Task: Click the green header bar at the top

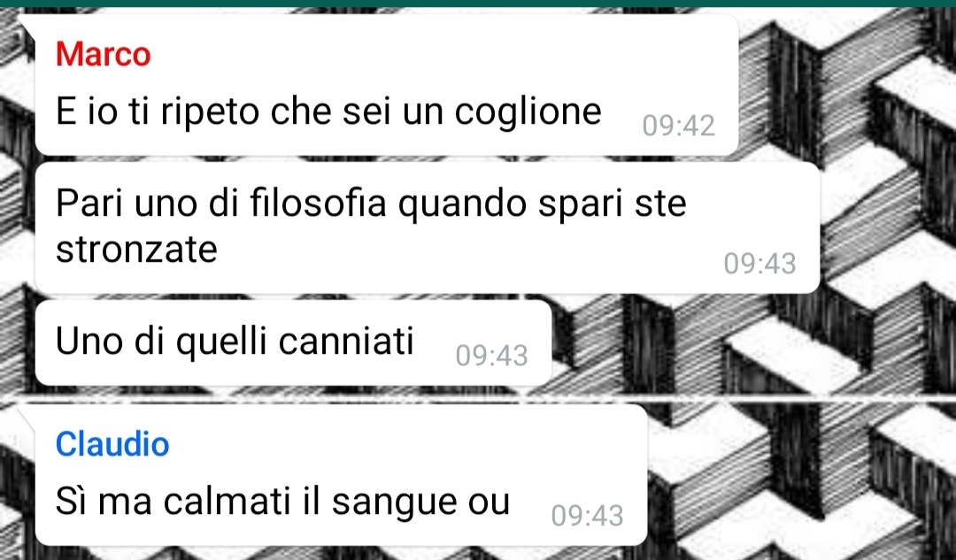Action: point(478,3)
